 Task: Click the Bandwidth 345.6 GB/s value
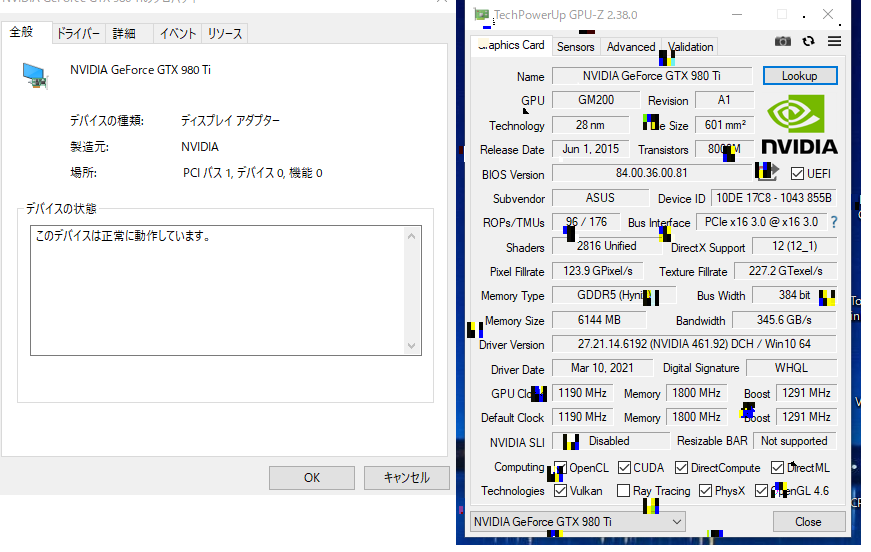pyautogui.click(x=784, y=320)
